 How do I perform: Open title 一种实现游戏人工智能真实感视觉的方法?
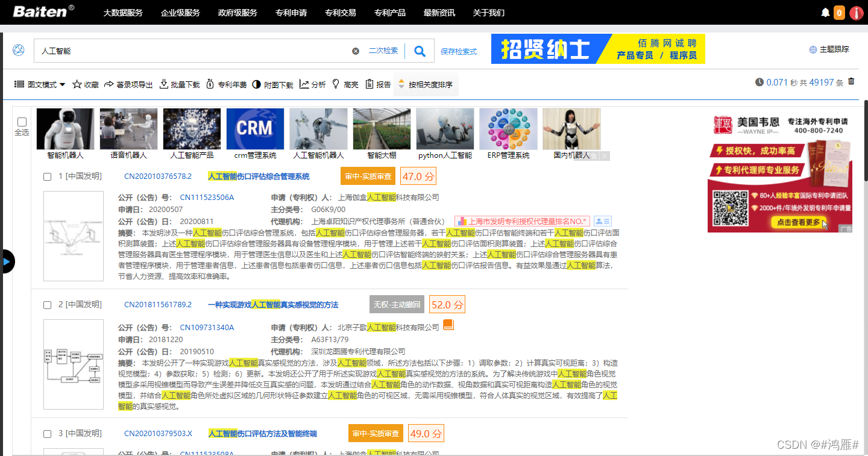pos(273,305)
